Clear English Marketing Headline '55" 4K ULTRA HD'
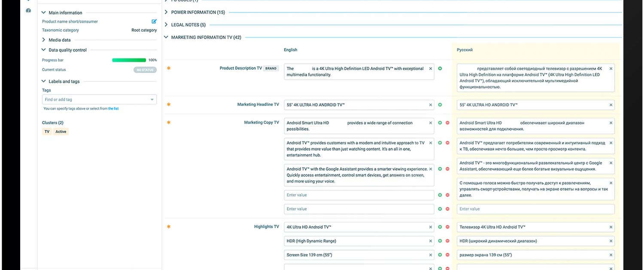The width and height of the screenshot is (644, 270). pos(431,105)
